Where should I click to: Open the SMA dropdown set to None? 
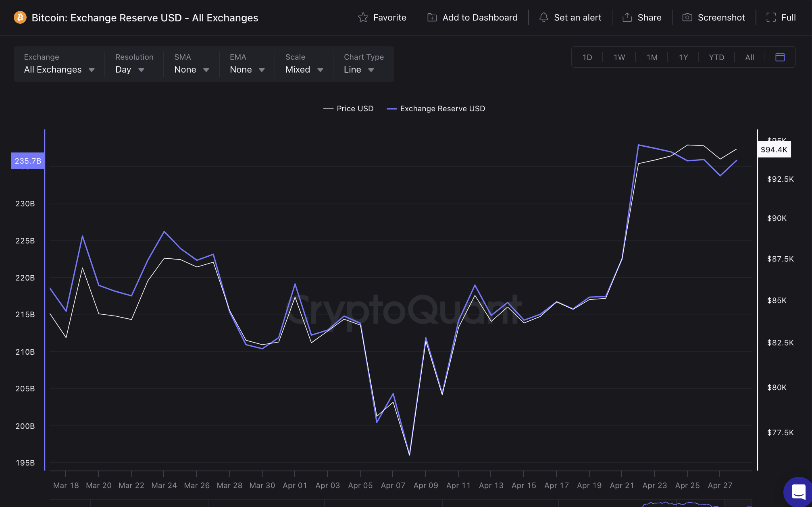click(190, 69)
